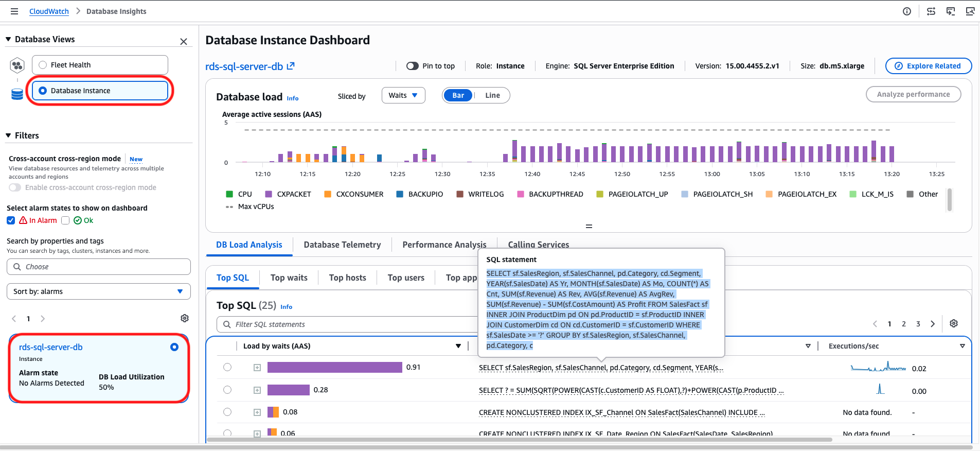Open the Executions/sec column sort arrow
This screenshot has height=451, width=980.
(963, 346)
